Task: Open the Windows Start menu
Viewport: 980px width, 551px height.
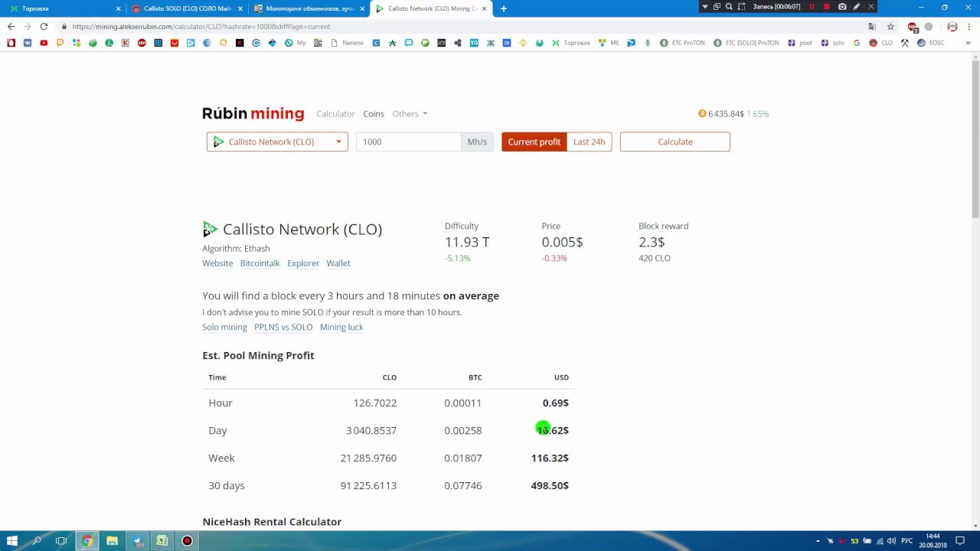Action: point(12,541)
